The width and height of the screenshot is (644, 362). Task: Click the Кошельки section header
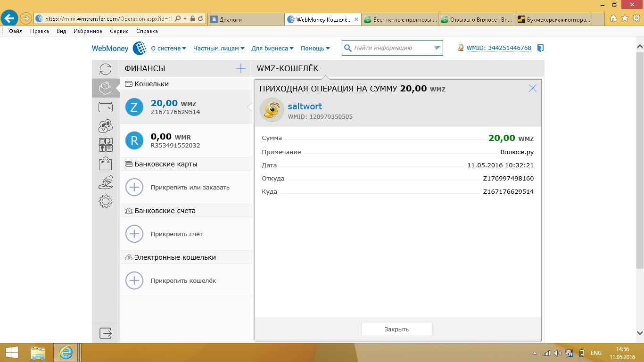pyautogui.click(x=186, y=84)
